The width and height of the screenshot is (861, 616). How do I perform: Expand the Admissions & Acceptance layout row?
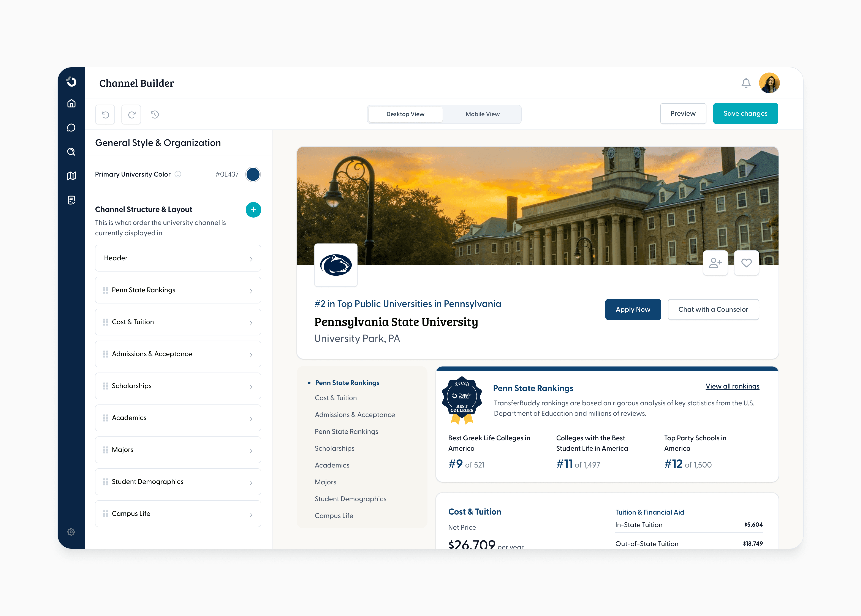click(178, 354)
